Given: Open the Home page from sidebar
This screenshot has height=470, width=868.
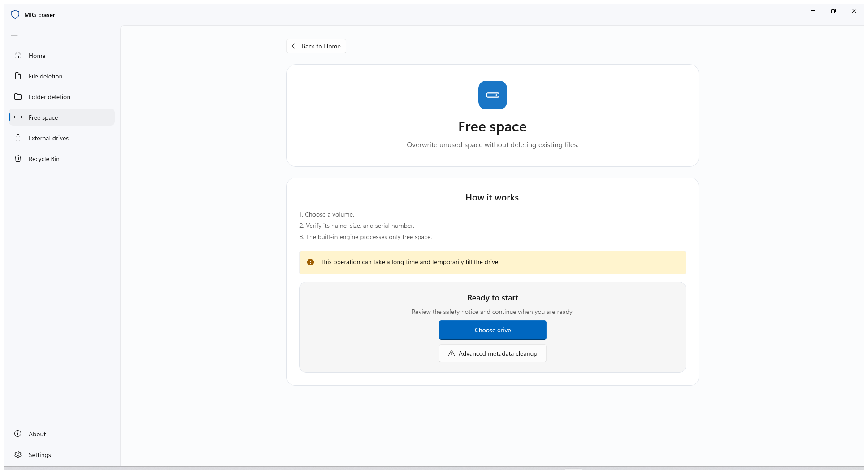Looking at the screenshot, I should click(62, 56).
